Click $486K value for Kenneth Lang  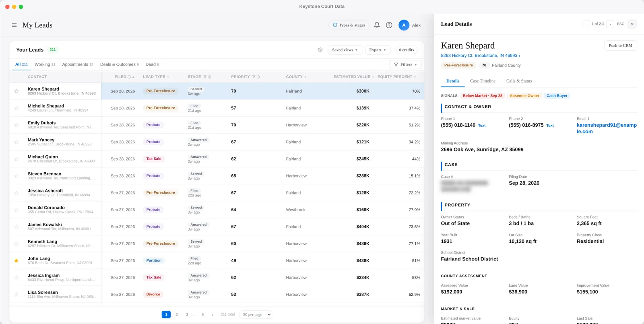point(363,244)
